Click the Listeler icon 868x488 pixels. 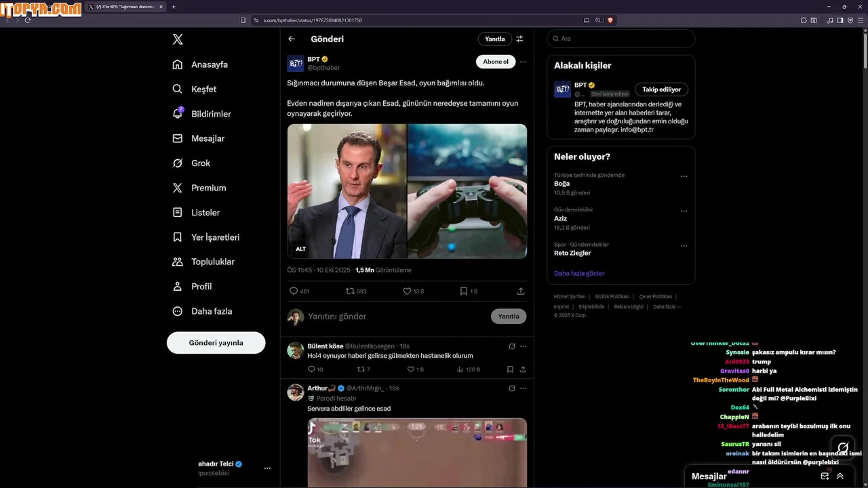(x=178, y=212)
